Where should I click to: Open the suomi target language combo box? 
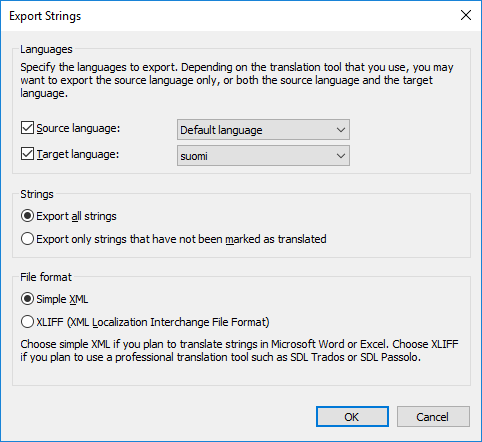[263, 156]
